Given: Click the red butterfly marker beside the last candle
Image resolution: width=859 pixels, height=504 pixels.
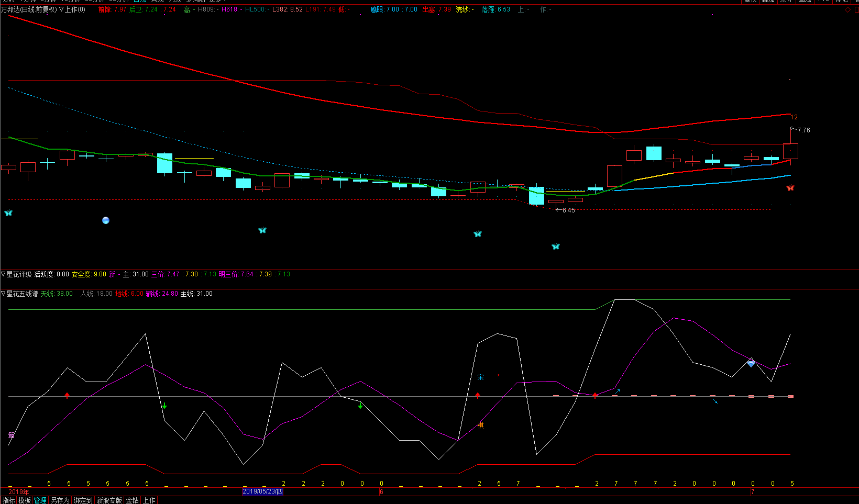Looking at the screenshot, I should (x=790, y=188).
